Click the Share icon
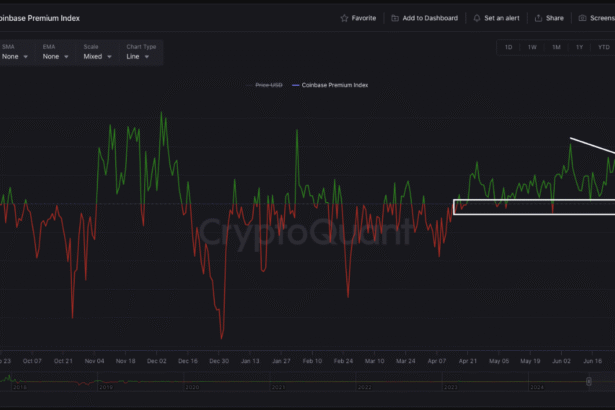 [x=539, y=18]
